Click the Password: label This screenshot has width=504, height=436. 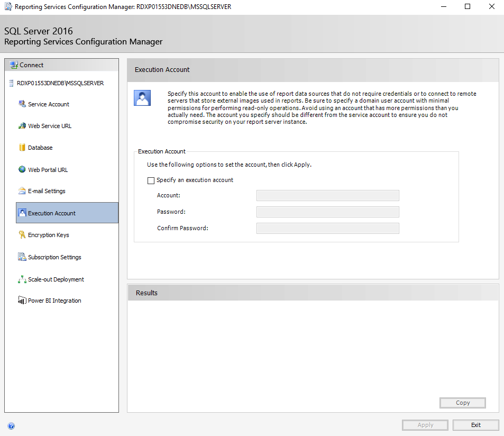171,212
